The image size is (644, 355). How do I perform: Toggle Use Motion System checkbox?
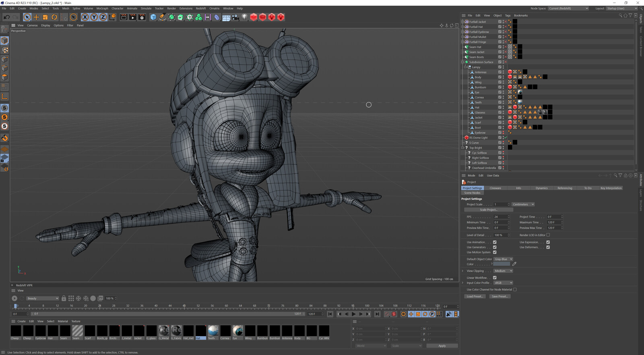[495, 252]
